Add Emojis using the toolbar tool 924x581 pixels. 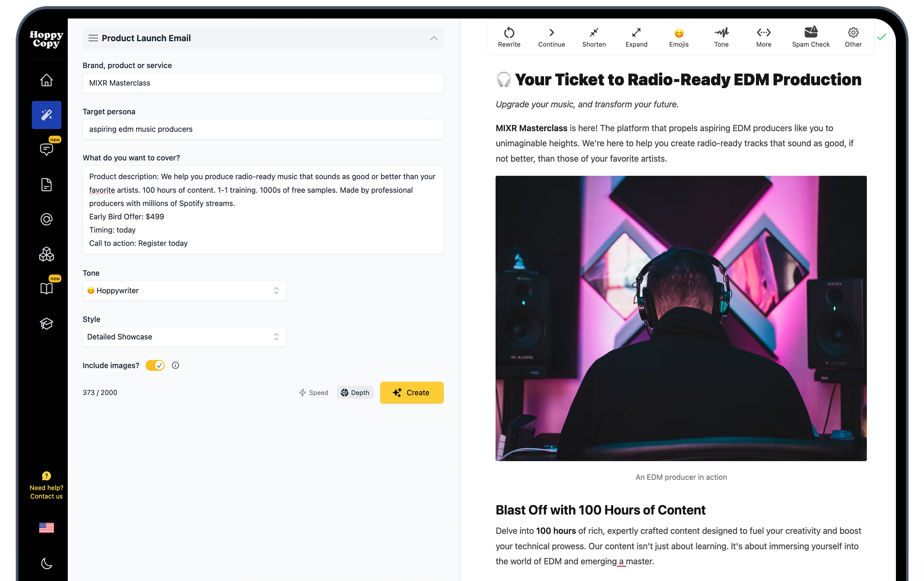pyautogui.click(x=678, y=37)
